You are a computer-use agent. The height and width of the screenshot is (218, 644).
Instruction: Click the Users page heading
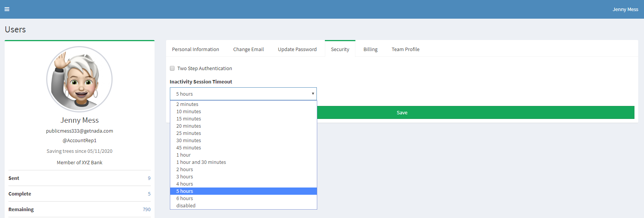[15, 29]
